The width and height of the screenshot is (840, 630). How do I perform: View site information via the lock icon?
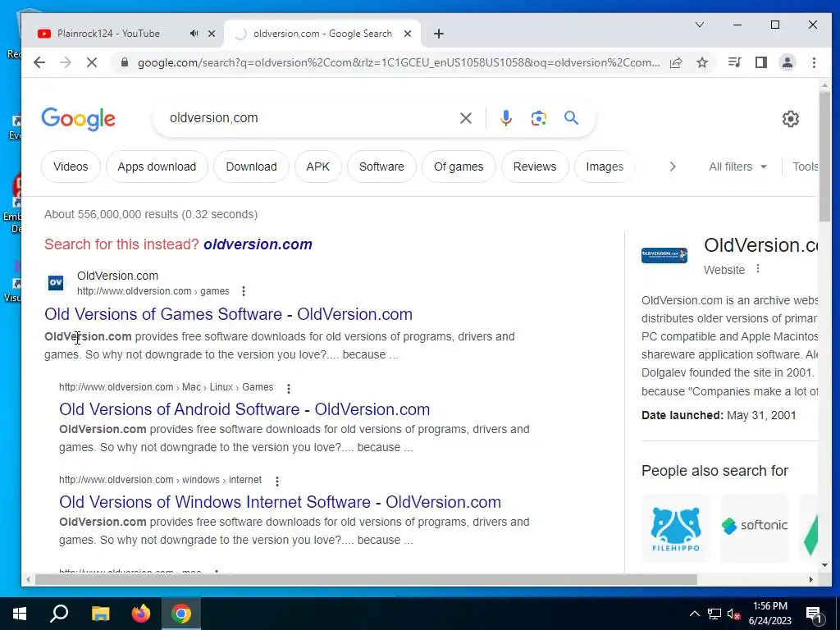(x=125, y=62)
